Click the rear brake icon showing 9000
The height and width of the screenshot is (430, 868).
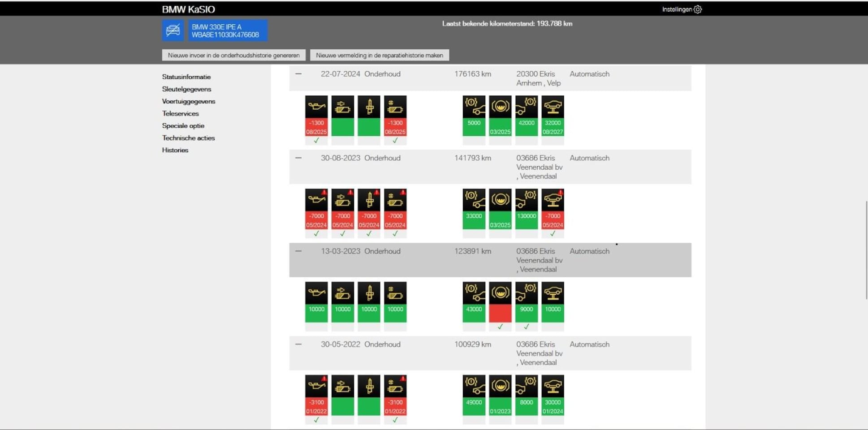(x=527, y=293)
